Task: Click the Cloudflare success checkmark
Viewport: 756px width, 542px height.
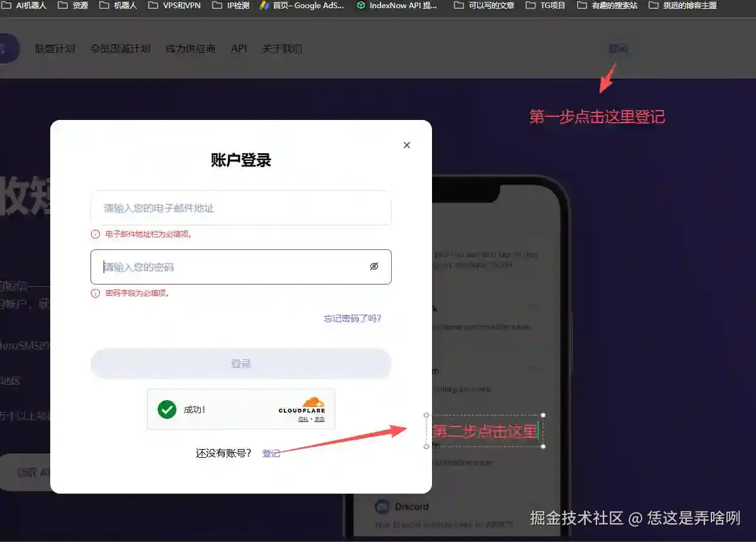Action: [x=167, y=409]
